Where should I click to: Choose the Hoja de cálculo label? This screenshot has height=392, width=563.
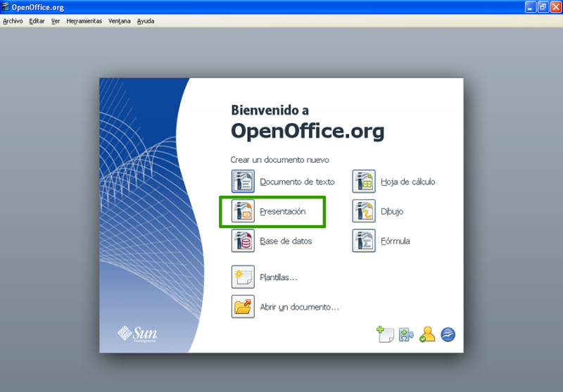pyautogui.click(x=408, y=182)
